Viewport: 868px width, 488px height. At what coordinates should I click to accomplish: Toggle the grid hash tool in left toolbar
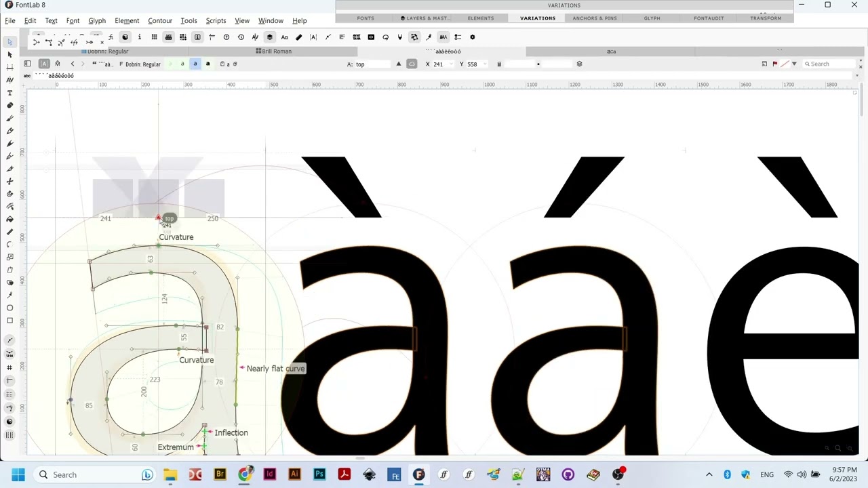[9, 367]
